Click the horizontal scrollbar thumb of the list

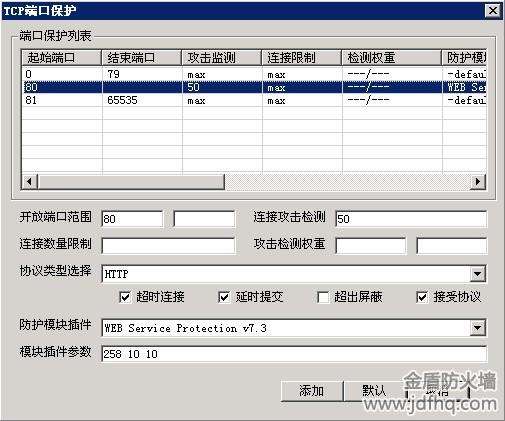(x=131, y=182)
